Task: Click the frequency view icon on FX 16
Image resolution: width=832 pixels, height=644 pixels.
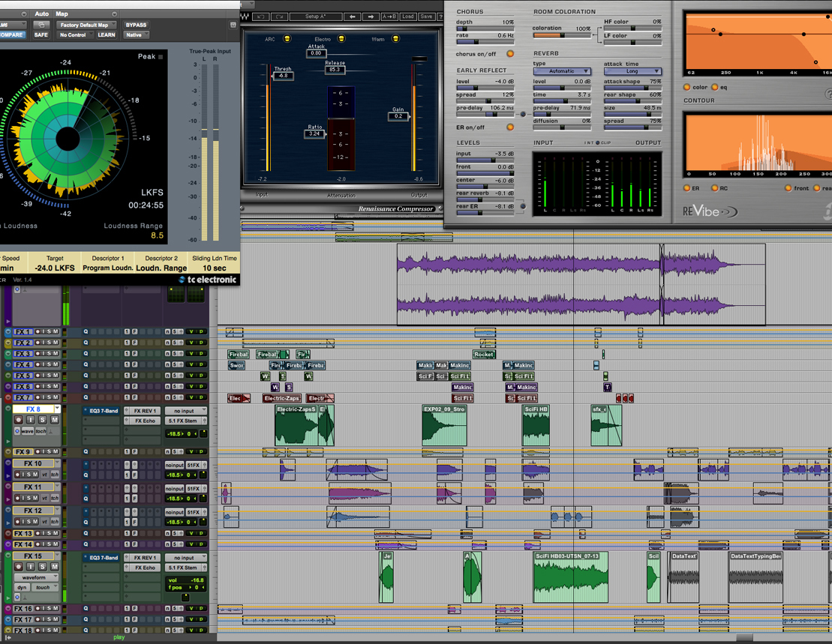Action: tap(86, 609)
